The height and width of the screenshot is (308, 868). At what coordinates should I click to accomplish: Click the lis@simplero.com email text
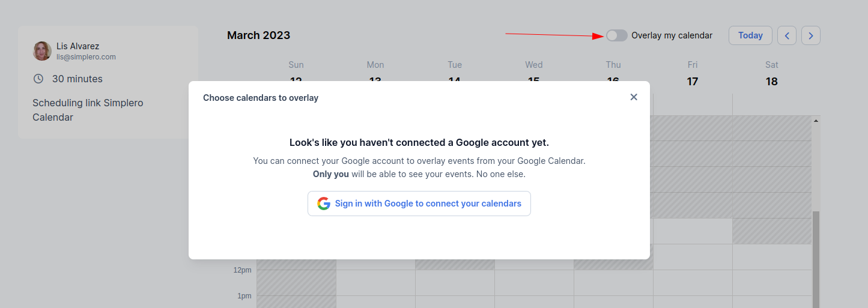(86, 57)
